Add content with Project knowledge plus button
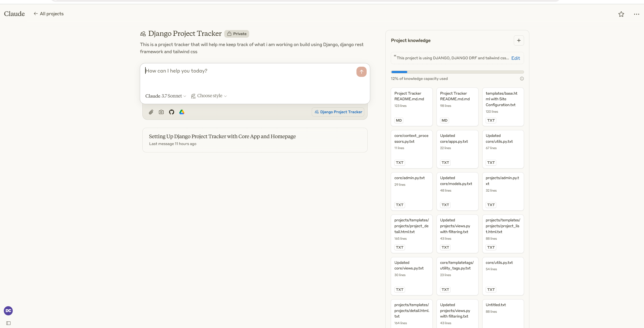Screen dimensions: 644x328 pyautogui.click(x=519, y=40)
